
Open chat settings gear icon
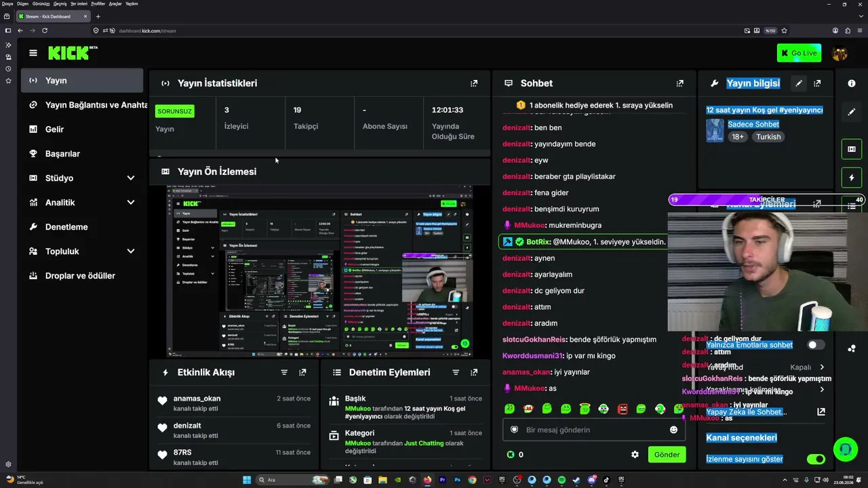pyautogui.click(x=635, y=455)
